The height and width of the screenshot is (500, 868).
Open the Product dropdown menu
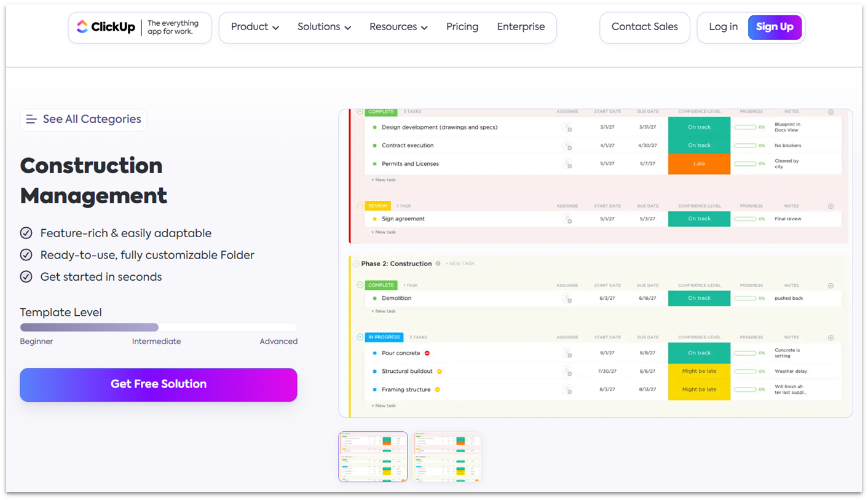point(255,27)
